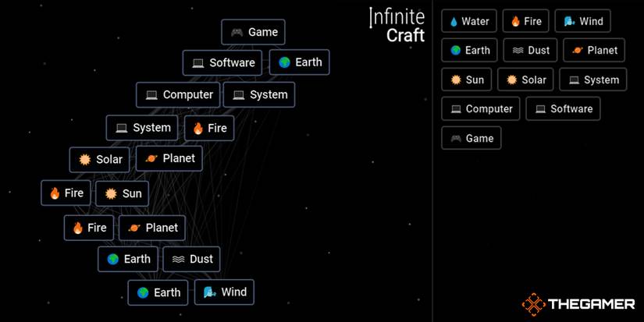Viewport: 644px width, 322px height.
Task: Click ringed-planet icon of Planet beside Solar
Action: coord(151,158)
